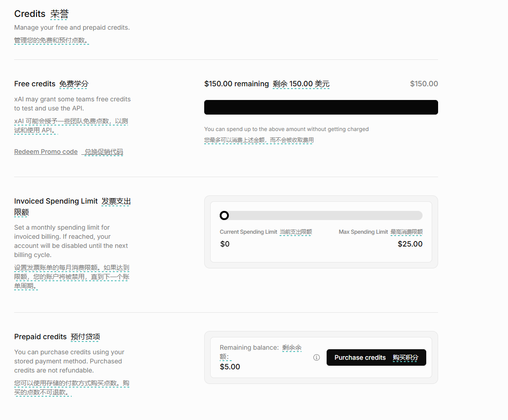Click the spending limit slider handle
The width and height of the screenshot is (508, 420).
coord(224,215)
